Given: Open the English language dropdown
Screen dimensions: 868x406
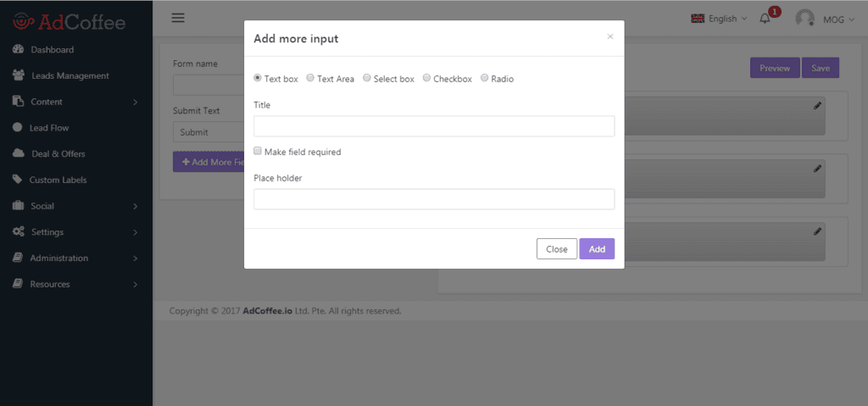Looking at the screenshot, I should (x=719, y=19).
